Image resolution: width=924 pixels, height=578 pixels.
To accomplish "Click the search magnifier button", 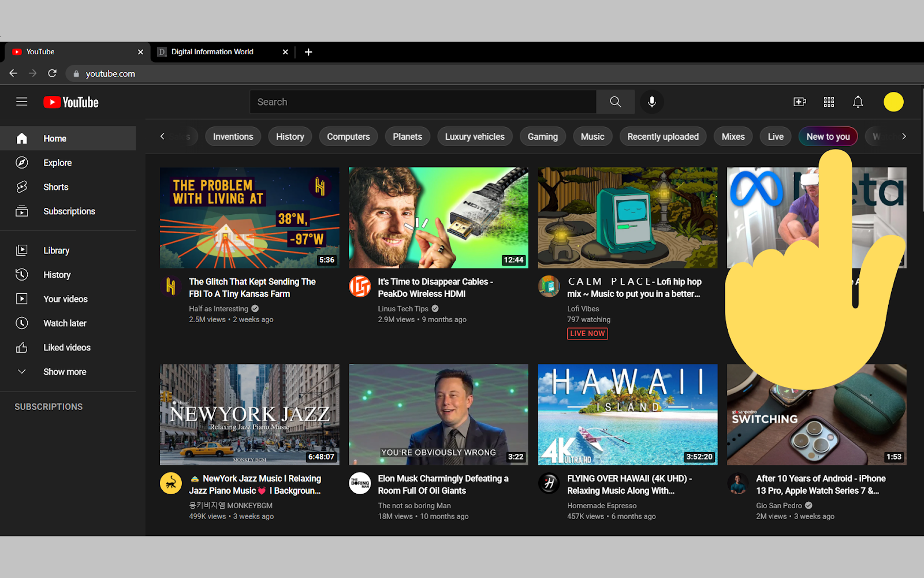I will point(616,102).
